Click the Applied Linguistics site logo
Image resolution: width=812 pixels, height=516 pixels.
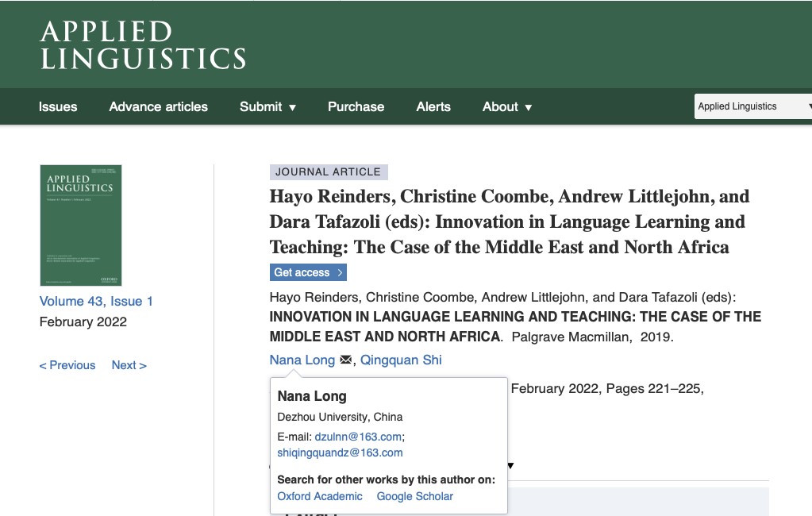click(143, 44)
